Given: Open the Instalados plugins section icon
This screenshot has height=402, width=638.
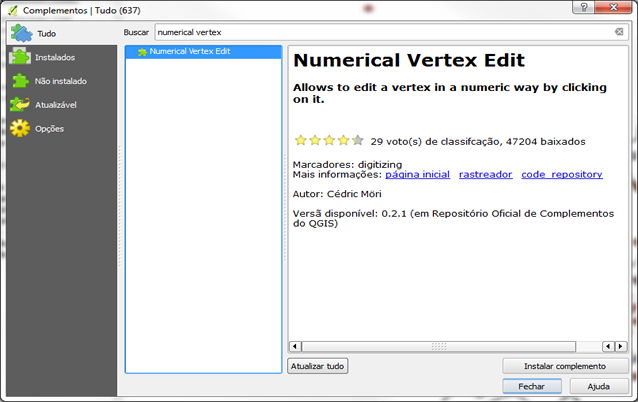Looking at the screenshot, I should (x=19, y=57).
